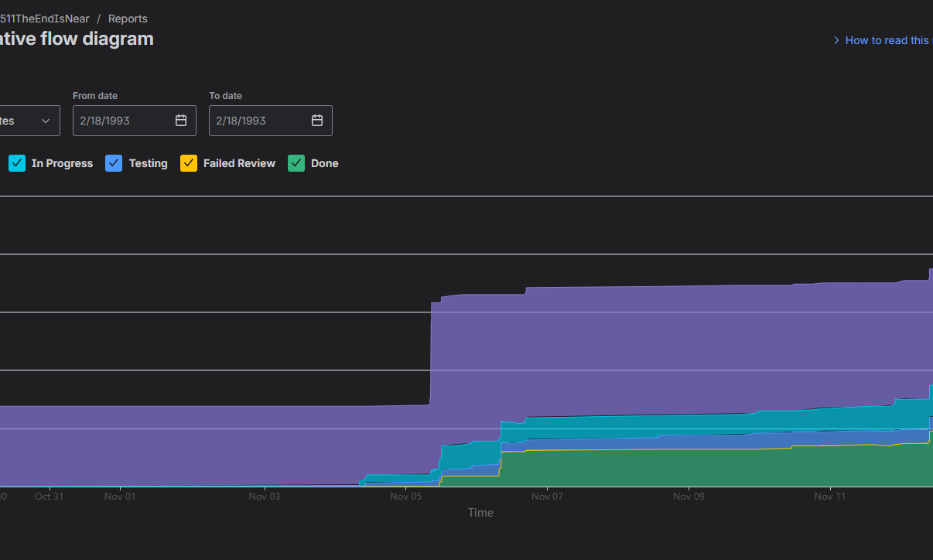Click the From date label
This screenshot has height=560, width=933.
coord(95,96)
